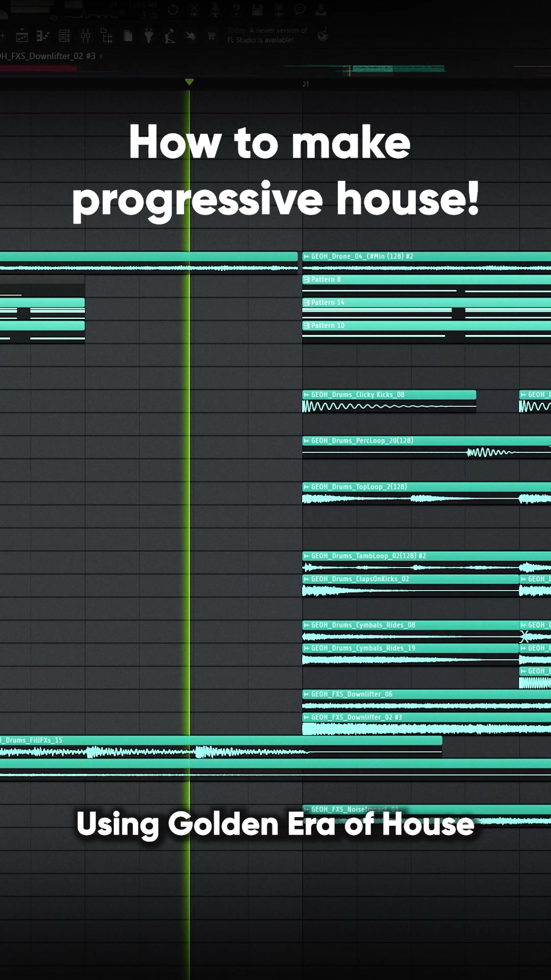Viewport: 551px width, 980px height.
Task: Open the Playlist view from the toolbar
Action: (22, 36)
